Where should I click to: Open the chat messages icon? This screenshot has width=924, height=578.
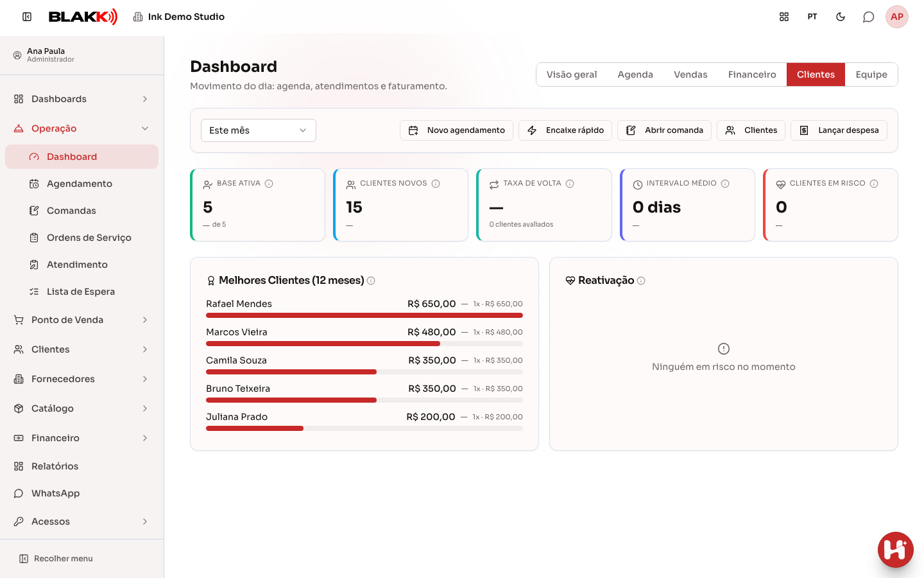point(869,17)
